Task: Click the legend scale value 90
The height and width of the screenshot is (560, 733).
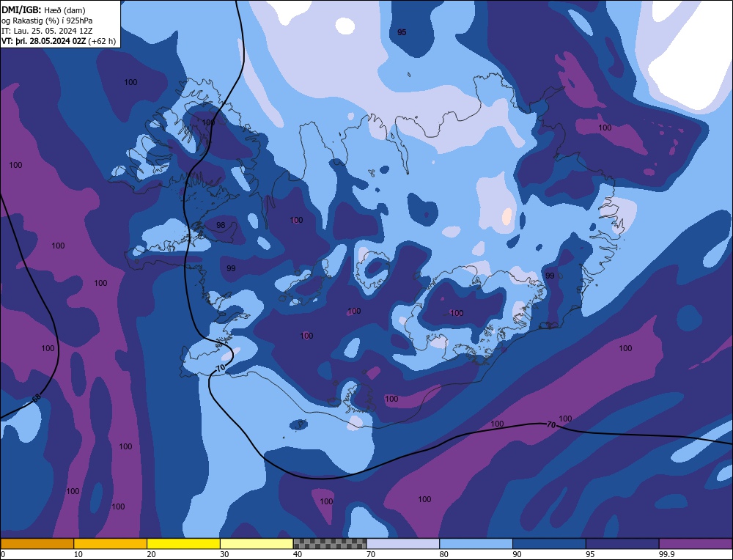Action: (x=517, y=555)
